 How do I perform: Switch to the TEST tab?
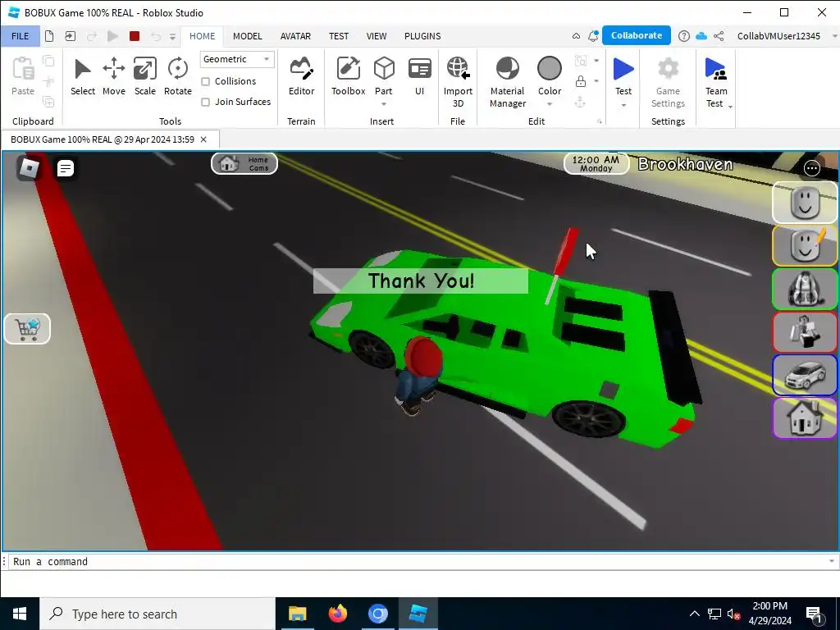(339, 36)
